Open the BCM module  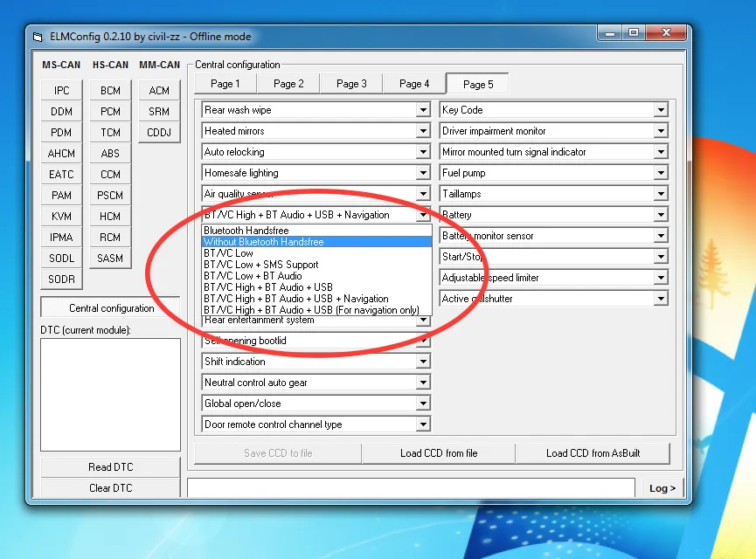pos(110,90)
